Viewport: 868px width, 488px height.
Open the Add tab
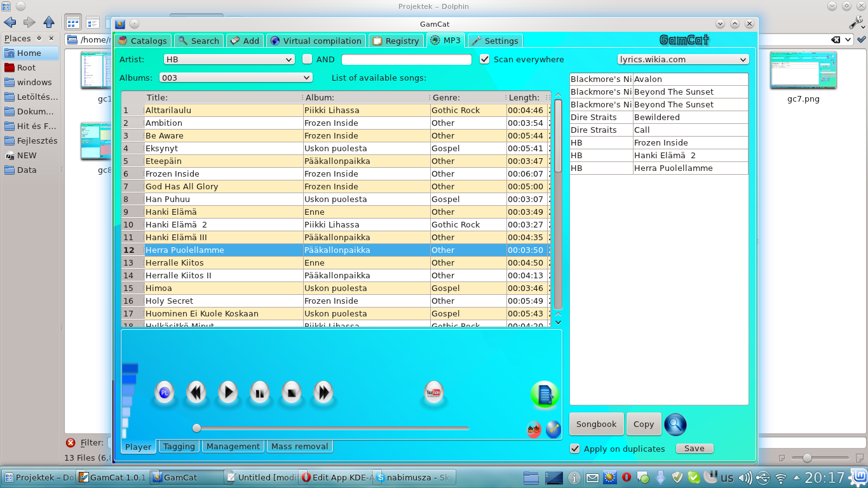245,41
